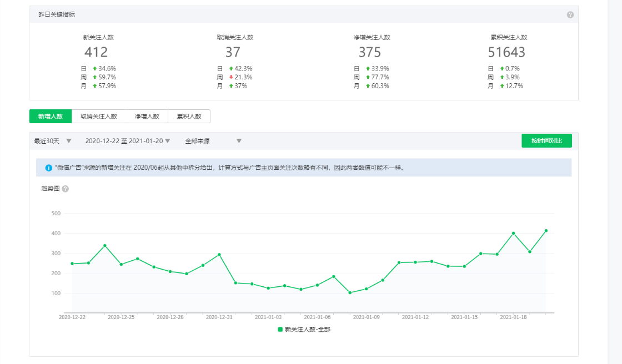Click the unfollow count value 37
Image resolution: width=622 pixels, height=364 pixels.
(x=233, y=52)
